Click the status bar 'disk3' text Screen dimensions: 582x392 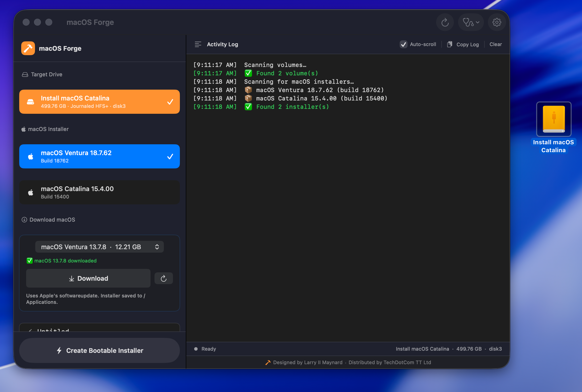point(495,349)
